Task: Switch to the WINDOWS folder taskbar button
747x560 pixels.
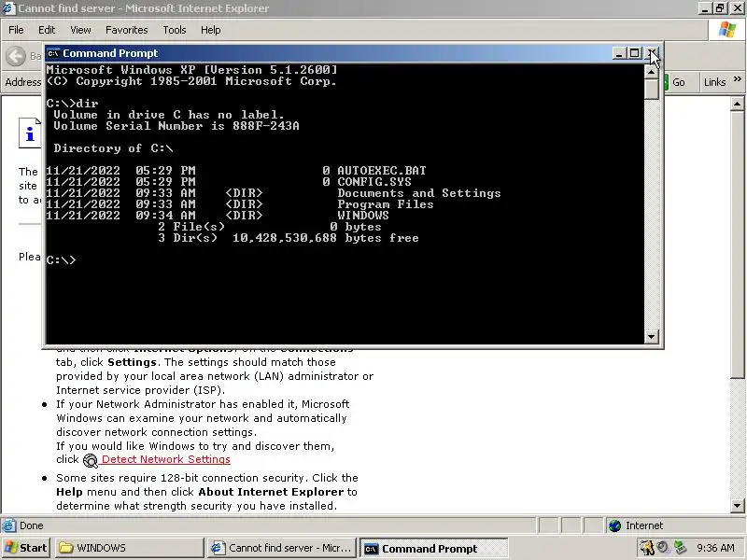Action: pos(129,548)
